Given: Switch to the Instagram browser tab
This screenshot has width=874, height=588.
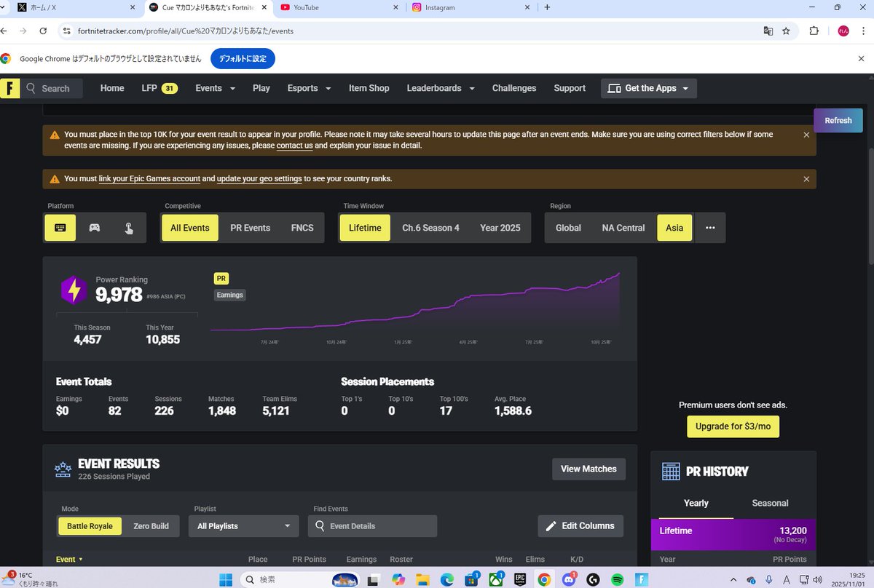Looking at the screenshot, I should [470, 7].
